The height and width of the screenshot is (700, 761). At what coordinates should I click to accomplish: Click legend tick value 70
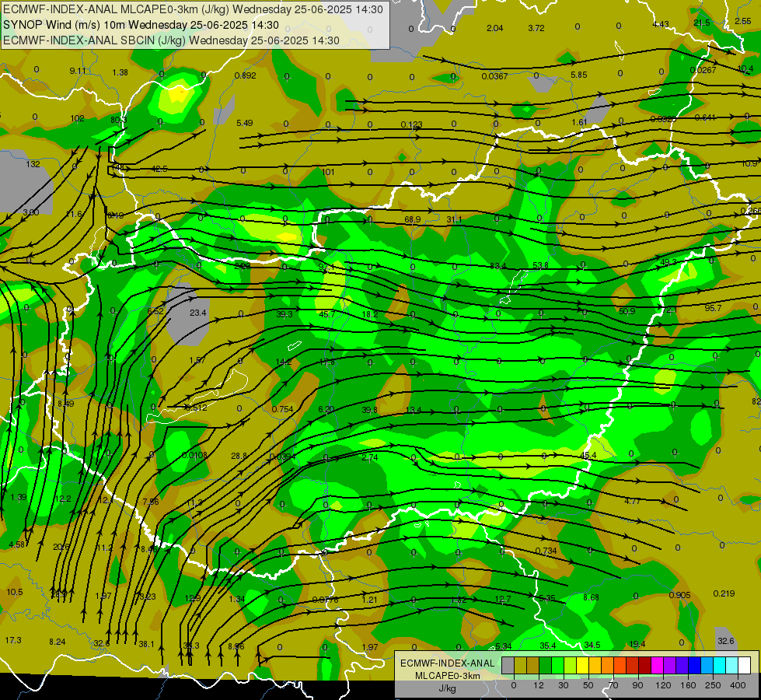point(613,685)
